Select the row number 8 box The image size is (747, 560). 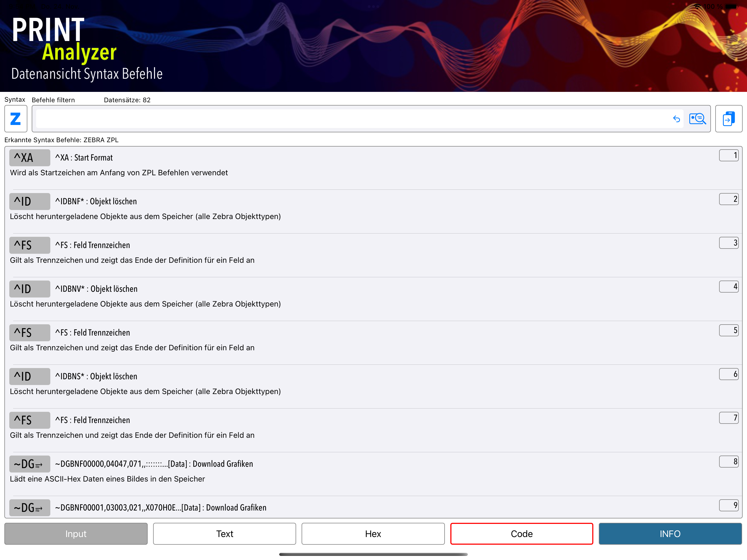(x=728, y=461)
